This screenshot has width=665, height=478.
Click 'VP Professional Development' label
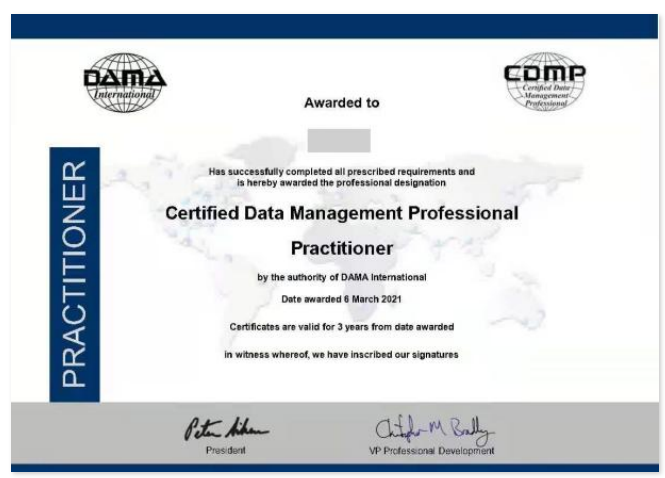point(432,451)
